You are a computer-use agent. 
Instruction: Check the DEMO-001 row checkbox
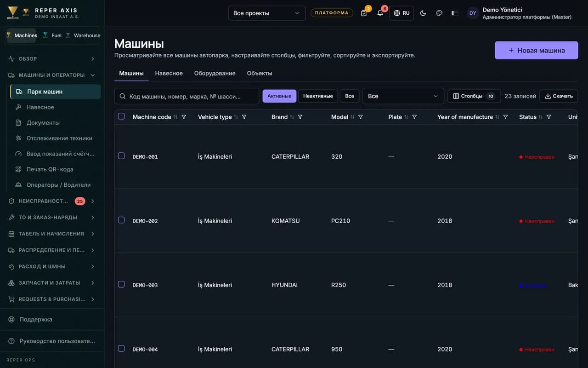point(121,156)
